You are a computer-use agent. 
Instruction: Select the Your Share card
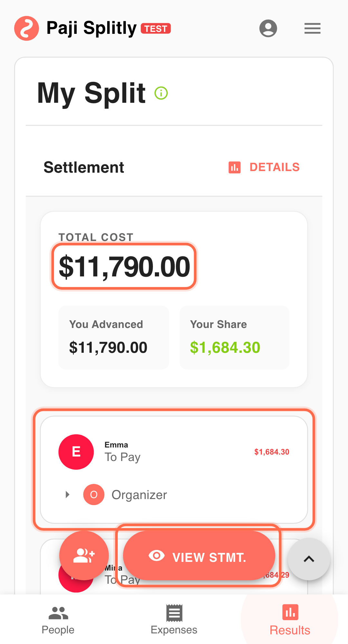234,337
